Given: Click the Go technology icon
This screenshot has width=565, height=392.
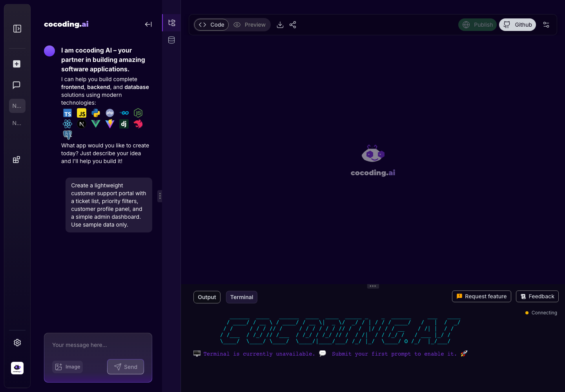Looking at the screenshot, I should [x=124, y=113].
